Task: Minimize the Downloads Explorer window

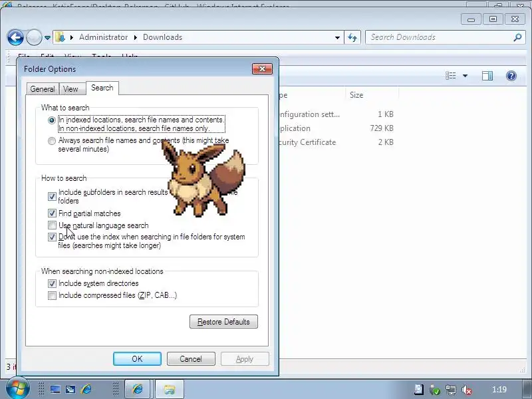Action: tap(471, 19)
